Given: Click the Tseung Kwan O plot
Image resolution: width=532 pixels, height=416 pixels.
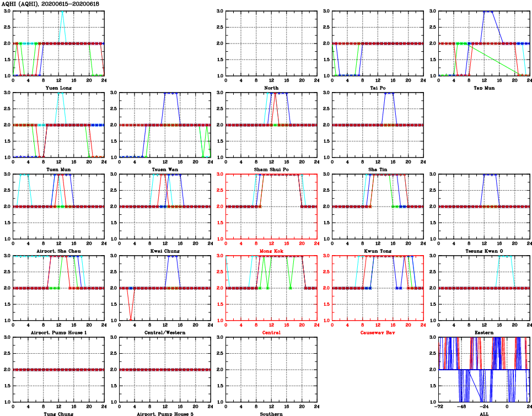Looking at the screenshot, I should click(483, 206).
